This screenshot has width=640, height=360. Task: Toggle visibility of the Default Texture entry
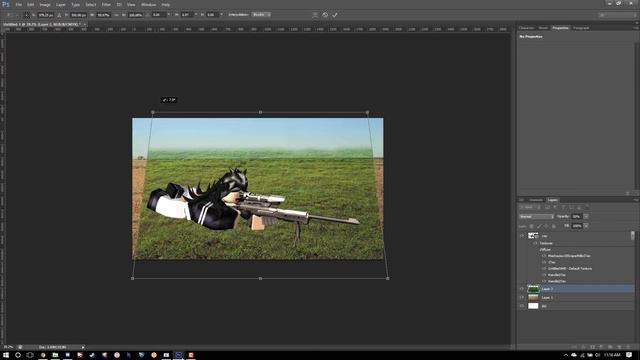[544, 269]
